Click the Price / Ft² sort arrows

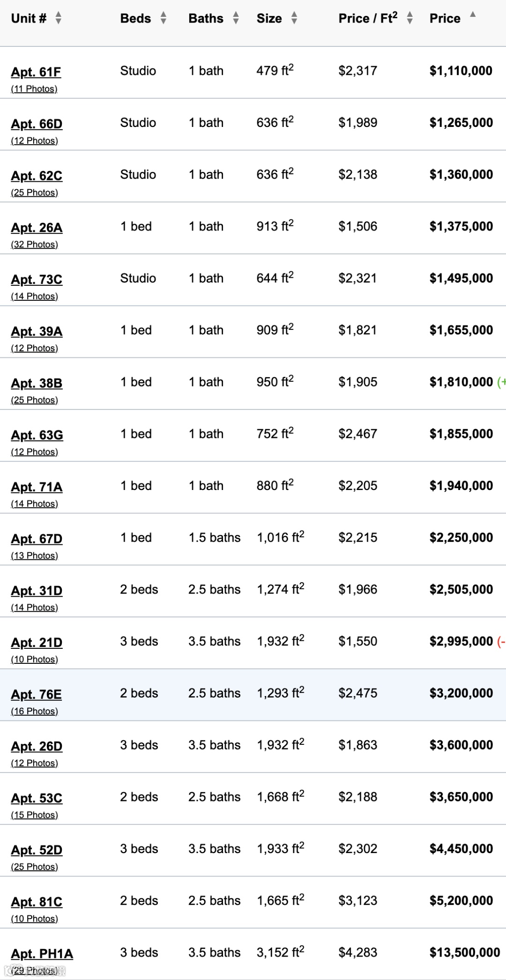[x=410, y=18]
